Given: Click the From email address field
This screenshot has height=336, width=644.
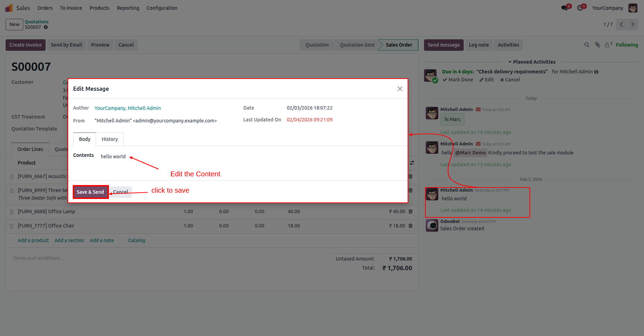Looking at the screenshot, I should click(156, 121).
